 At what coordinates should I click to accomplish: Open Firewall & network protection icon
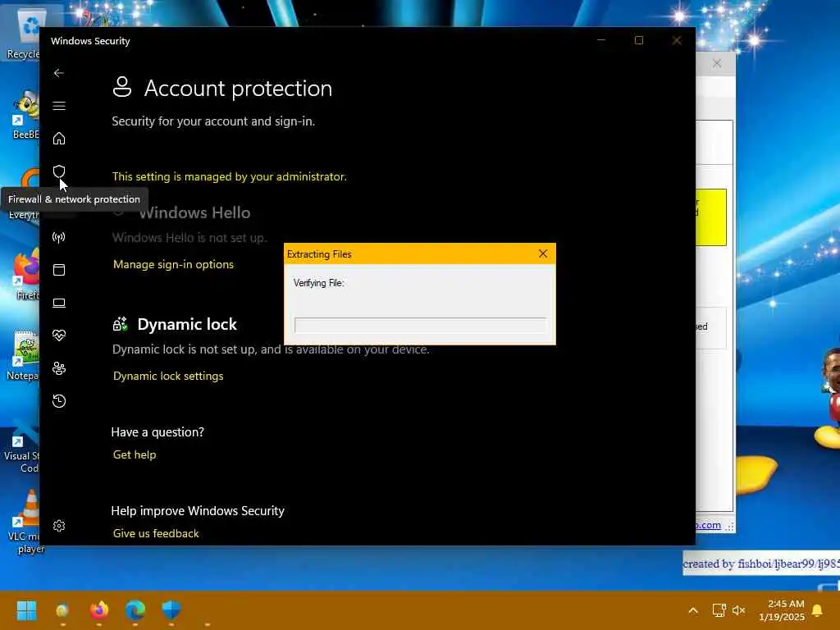[x=59, y=237]
